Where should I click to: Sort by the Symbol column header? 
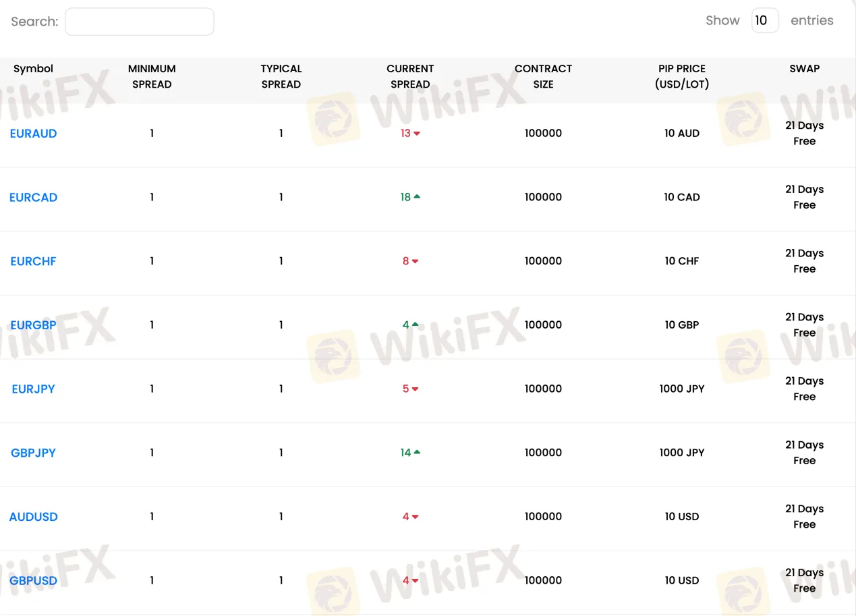33,69
